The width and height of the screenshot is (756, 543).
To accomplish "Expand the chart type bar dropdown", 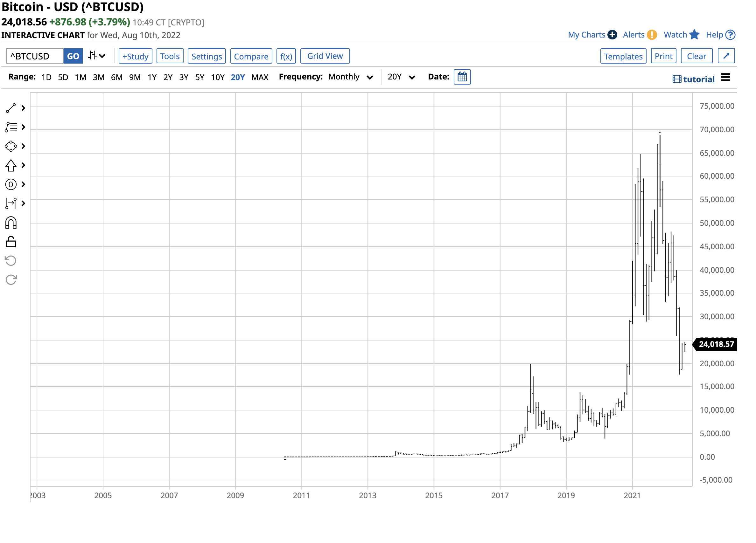I will [x=97, y=56].
